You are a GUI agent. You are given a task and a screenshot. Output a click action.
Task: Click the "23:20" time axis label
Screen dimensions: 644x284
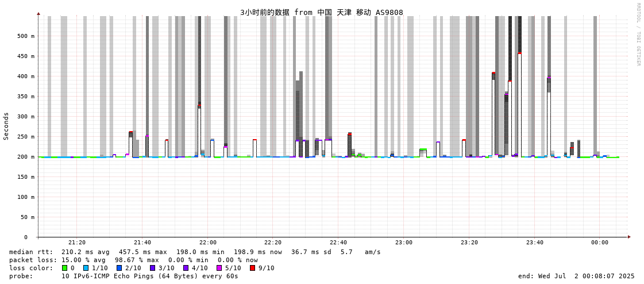469,243
